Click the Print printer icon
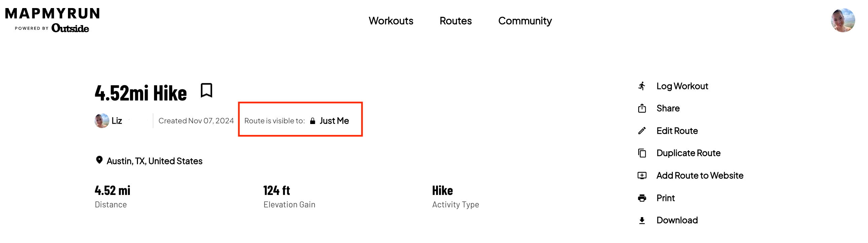The width and height of the screenshot is (868, 243). tap(642, 198)
